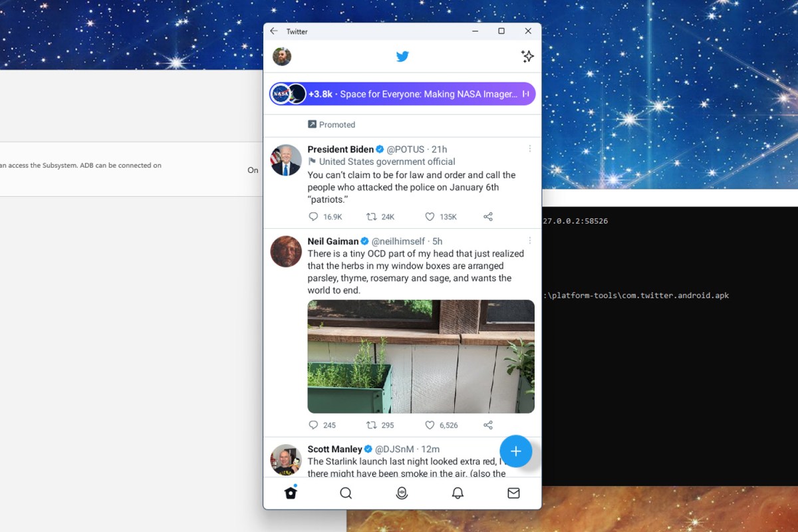Image resolution: width=798 pixels, height=532 pixels.
Task: Maximize the Twitter window
Action: pos(501,31)
